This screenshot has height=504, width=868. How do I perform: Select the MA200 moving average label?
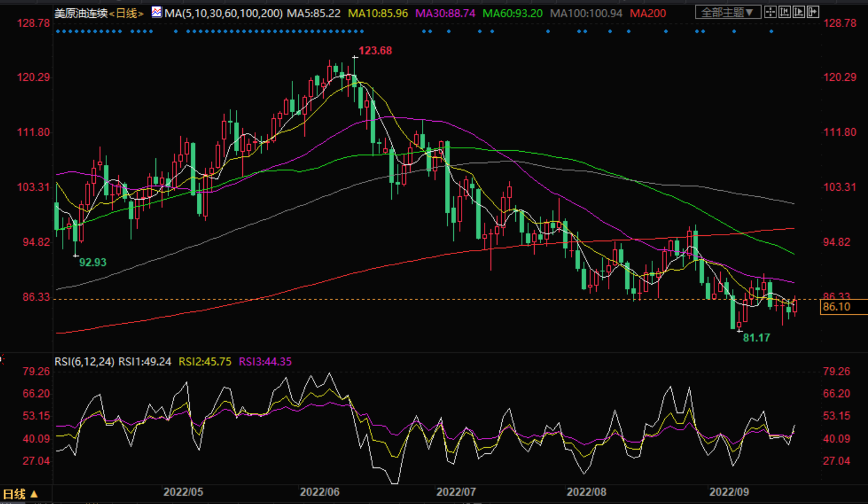click(648, 13)
